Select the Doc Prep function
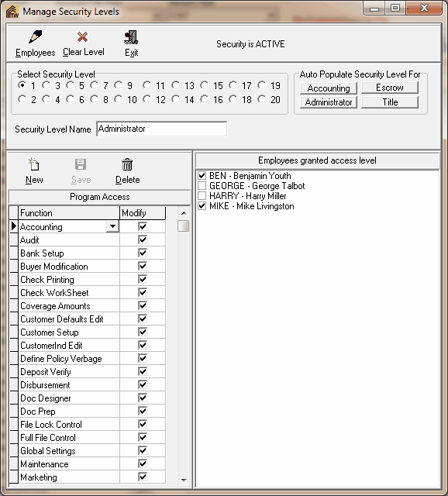The height and width of the screenshot is (496, 448). 69,412
